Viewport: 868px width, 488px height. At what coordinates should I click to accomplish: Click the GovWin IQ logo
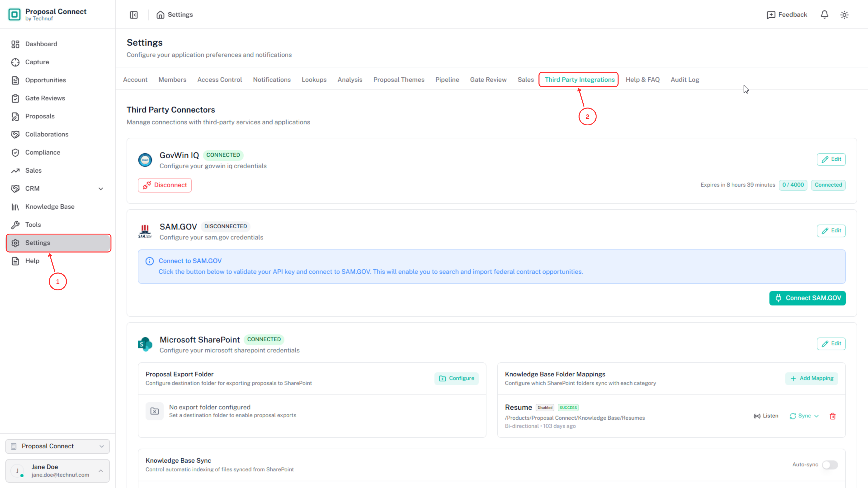pyautogui.click(x=145, y=160)
